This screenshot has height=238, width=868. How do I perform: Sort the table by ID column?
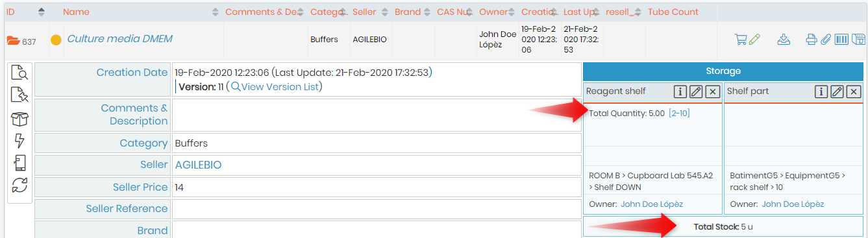[42, 12]
